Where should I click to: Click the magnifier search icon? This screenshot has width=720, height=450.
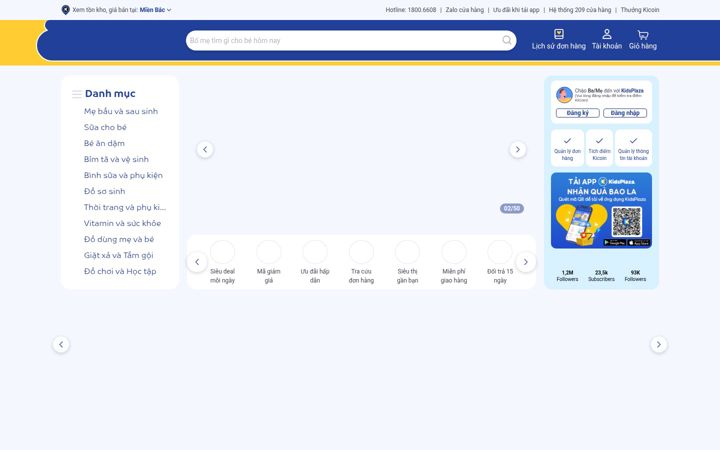pos(507,40)
